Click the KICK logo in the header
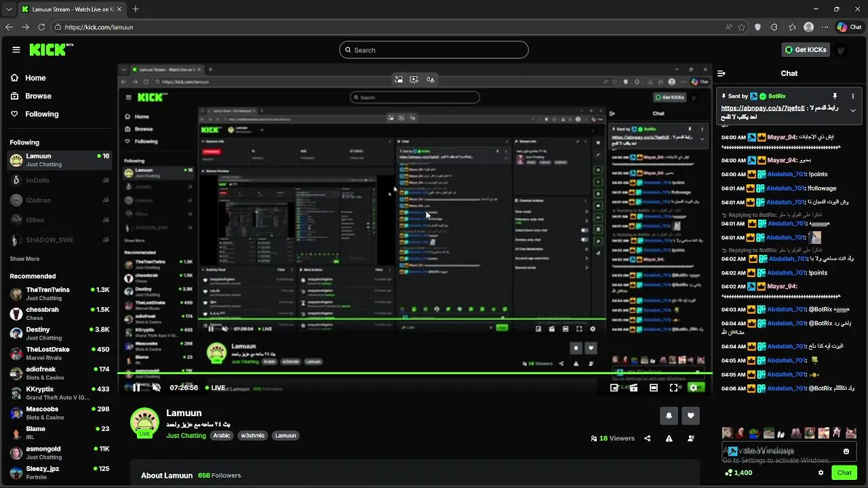This screenshot has width=868, height=488. point(51,49)
